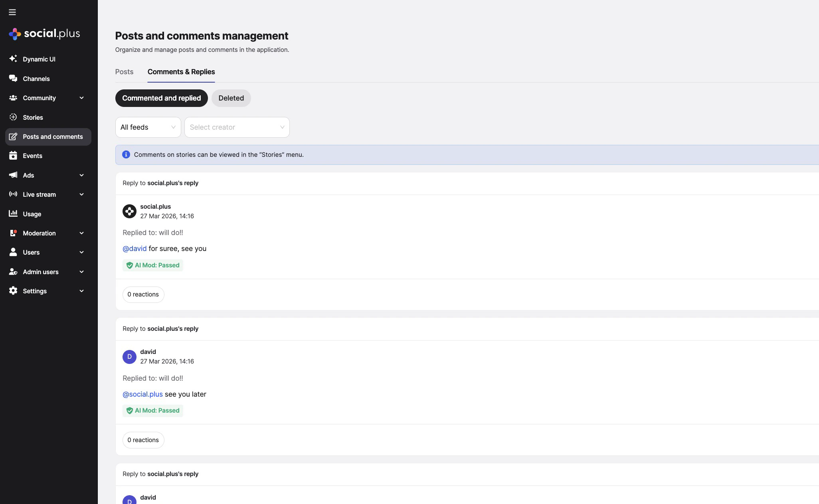
Task: Open the Stories section
Action: click(33, 117)
